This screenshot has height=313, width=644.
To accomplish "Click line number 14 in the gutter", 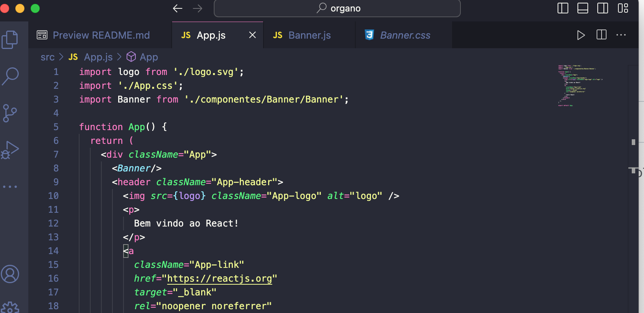I will 53,251.
